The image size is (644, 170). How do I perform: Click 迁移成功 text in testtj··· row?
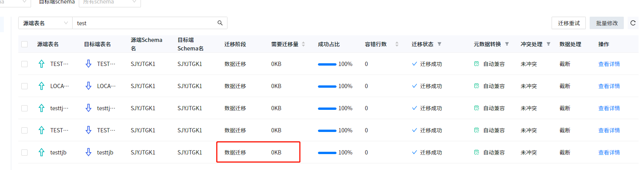[x=431, y=108]
